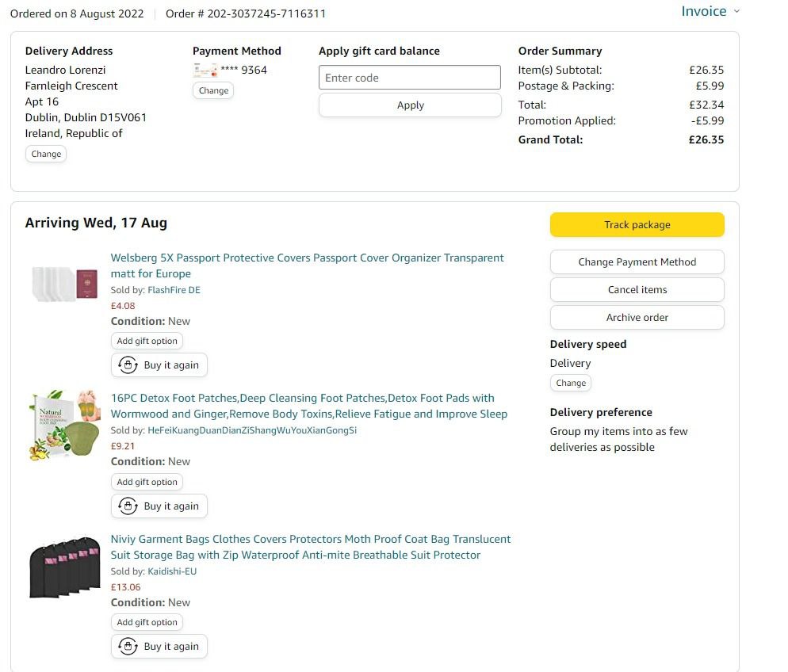Add gift option for garment bags

click(x=147, y=622)
